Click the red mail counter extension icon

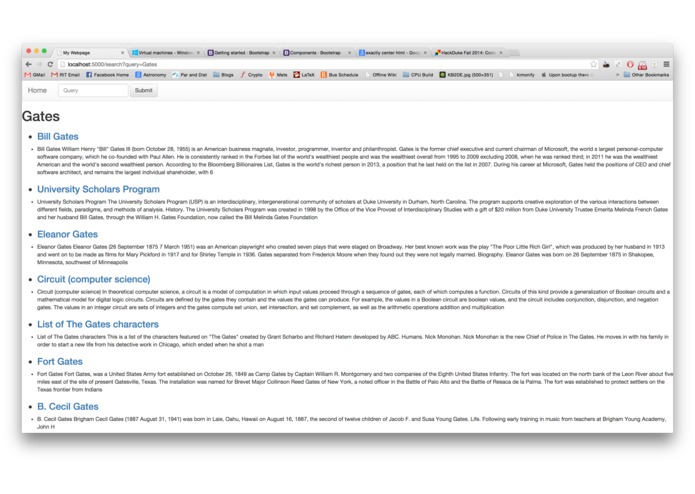642,65
